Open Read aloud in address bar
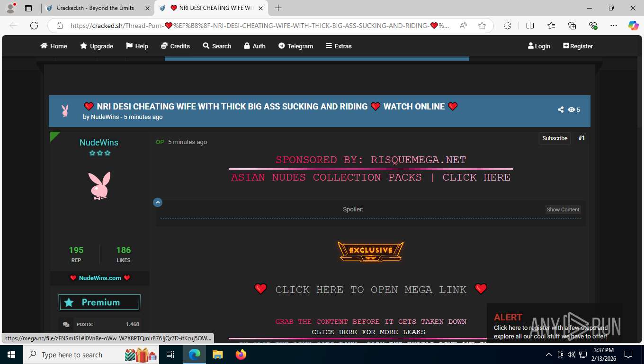 464,26
